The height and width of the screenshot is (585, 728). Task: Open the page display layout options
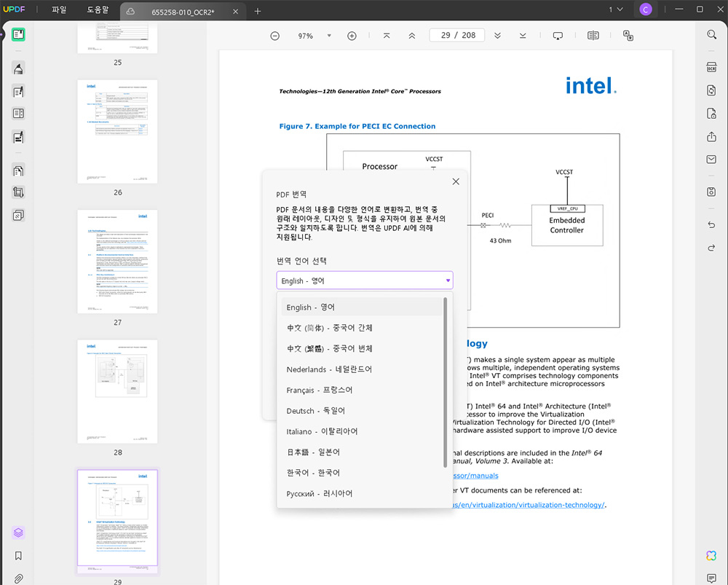coord(593,36)
